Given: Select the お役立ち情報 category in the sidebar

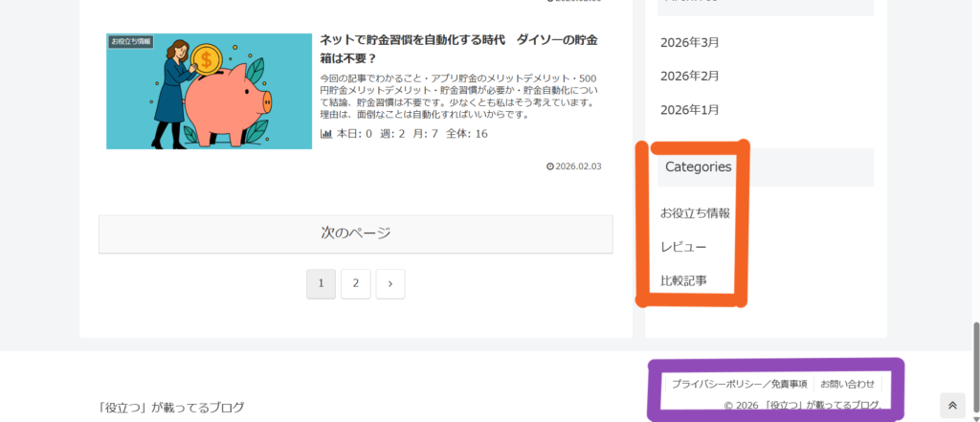Looking at the screenshot, I should 695,213.
